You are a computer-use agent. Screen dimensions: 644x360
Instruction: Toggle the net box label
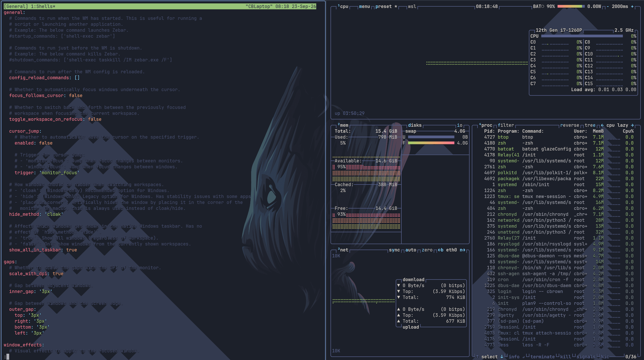coord(343,250)
